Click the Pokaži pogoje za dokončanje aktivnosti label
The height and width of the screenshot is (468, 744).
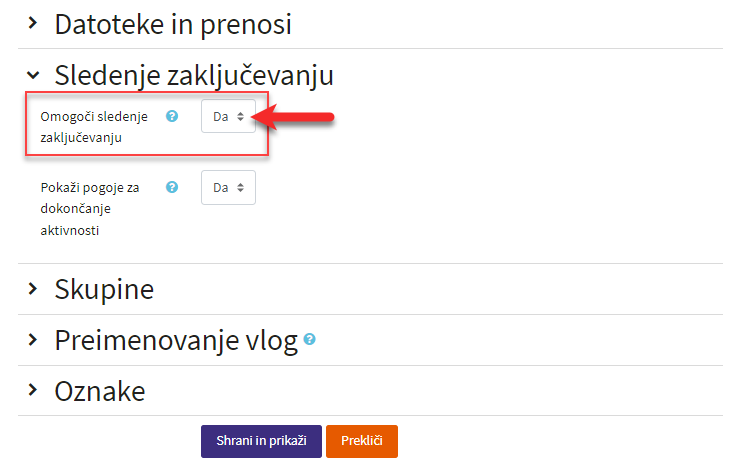click(x=90, y=209)
